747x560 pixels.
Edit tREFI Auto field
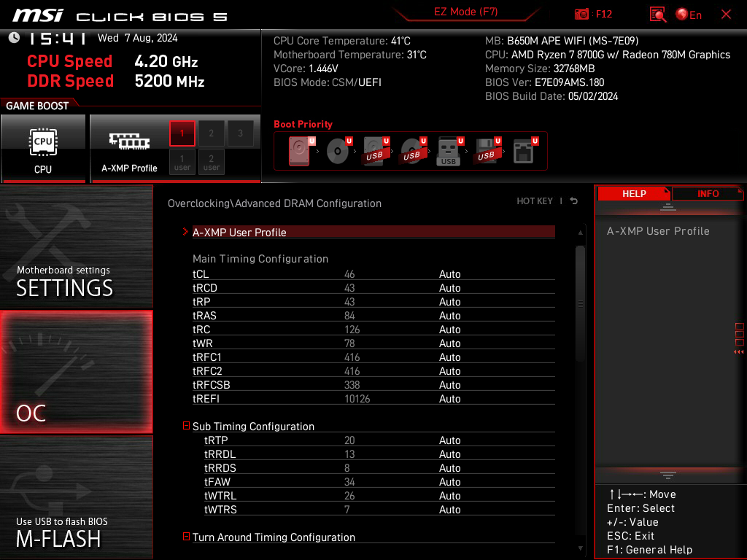(x=449, y=399)
